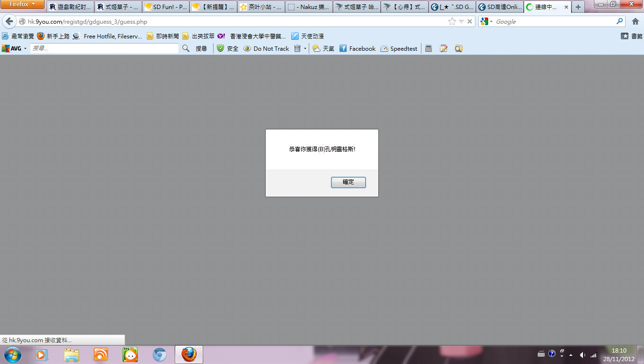Click the Yahoo icon bookmark
Screen dimensions: 644x364
coord(221,36)
